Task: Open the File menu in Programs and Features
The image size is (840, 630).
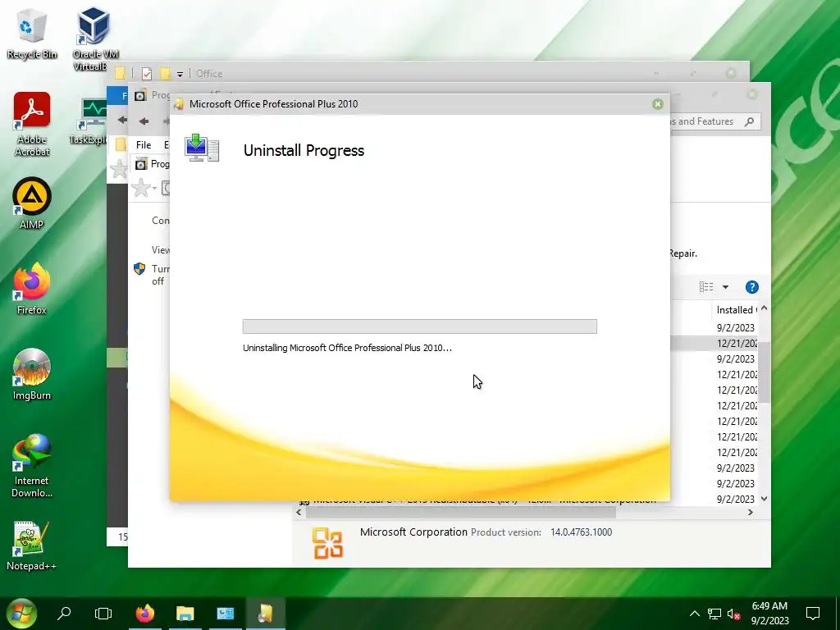Action: (x=144, y=144)
